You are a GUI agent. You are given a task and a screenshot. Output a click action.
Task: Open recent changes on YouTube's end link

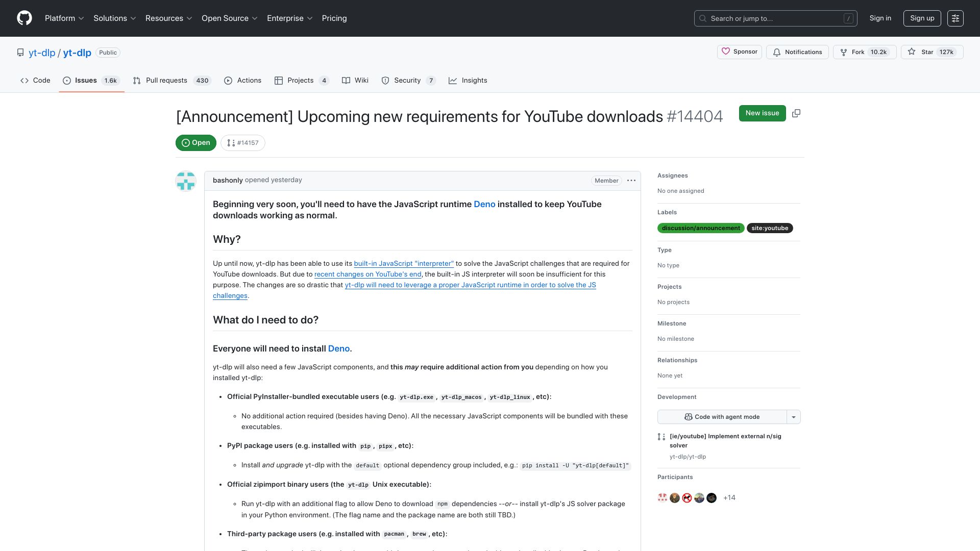pyautogui.click(x=368, y=274)
